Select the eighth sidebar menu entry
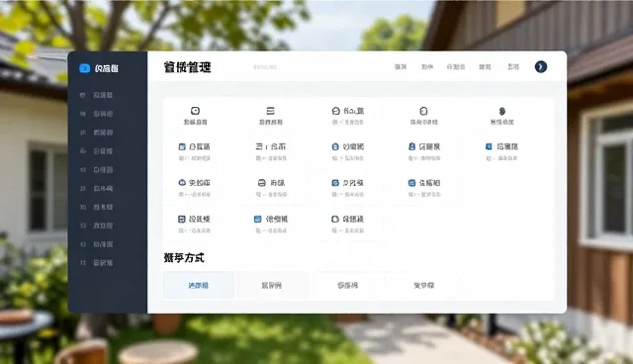633x364 pixels. [97, 226]
